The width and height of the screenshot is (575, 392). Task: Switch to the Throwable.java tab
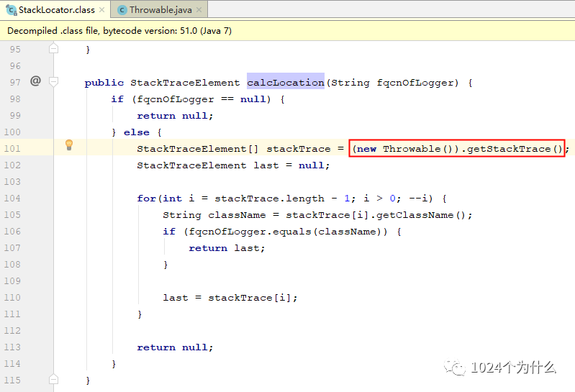tap(160, 10)
